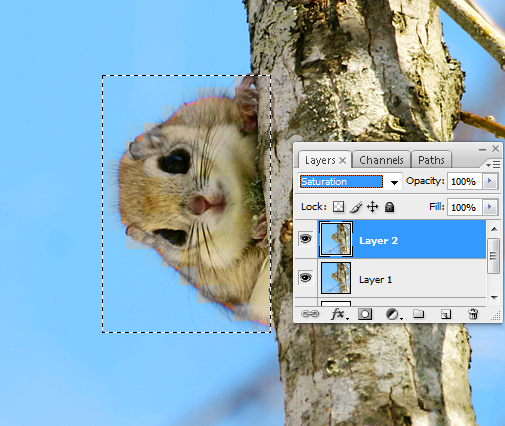
Task: Select the Layer 1 thumbnail
Action: tap(336, 278)
